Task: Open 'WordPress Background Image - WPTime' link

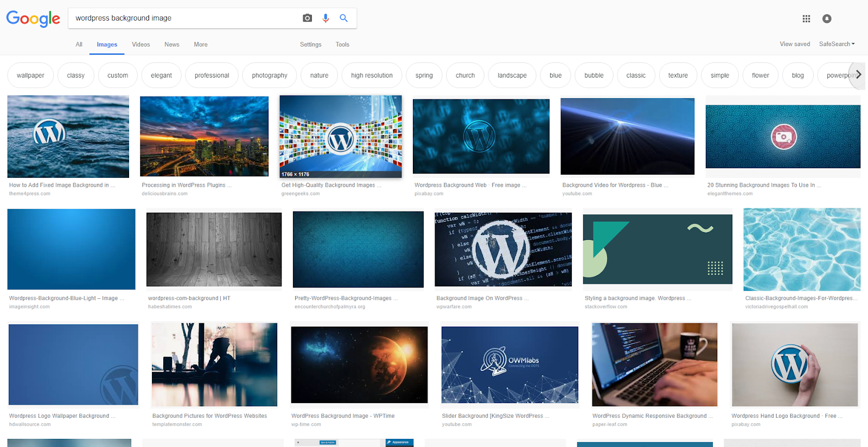Action: [x=343, y=416]
